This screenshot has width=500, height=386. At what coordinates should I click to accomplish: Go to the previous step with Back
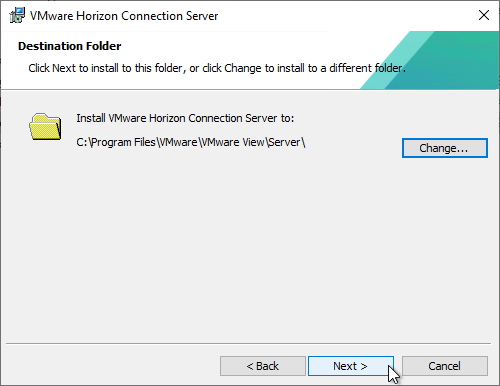(263, 366)
